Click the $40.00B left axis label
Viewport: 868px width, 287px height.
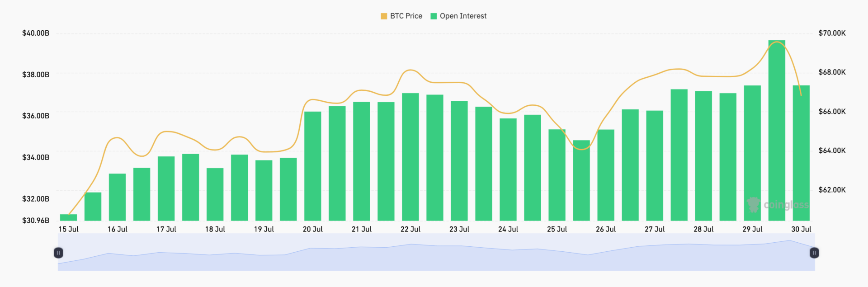pyautogui.click(x=36, y=33)
